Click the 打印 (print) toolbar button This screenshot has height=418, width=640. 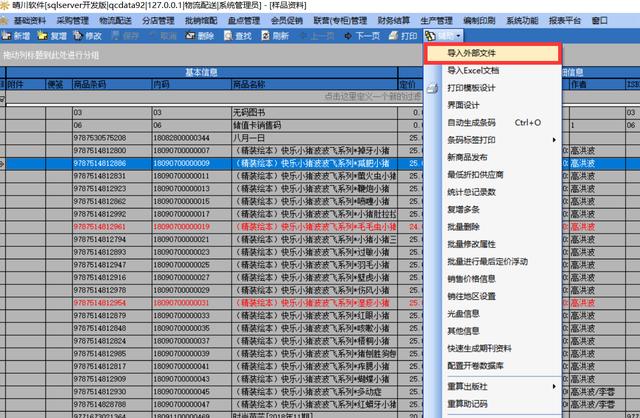[x=403, y=36]
